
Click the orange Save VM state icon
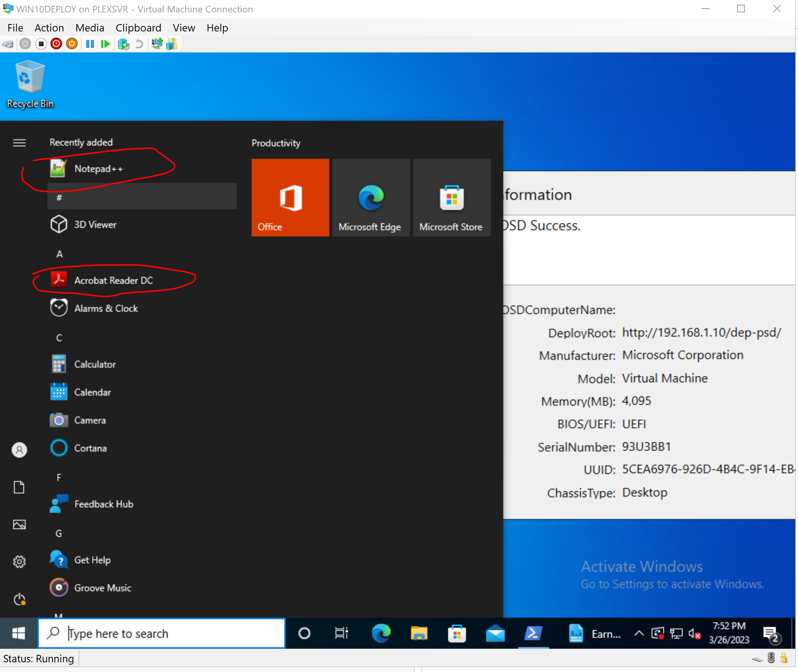click(71, 43)
